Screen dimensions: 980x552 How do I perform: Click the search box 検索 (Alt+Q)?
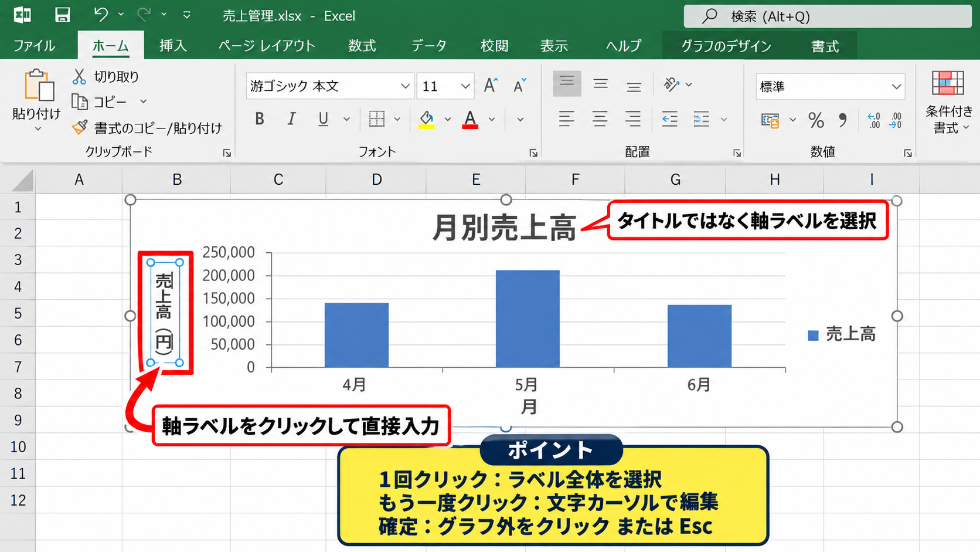pos(828,16)
